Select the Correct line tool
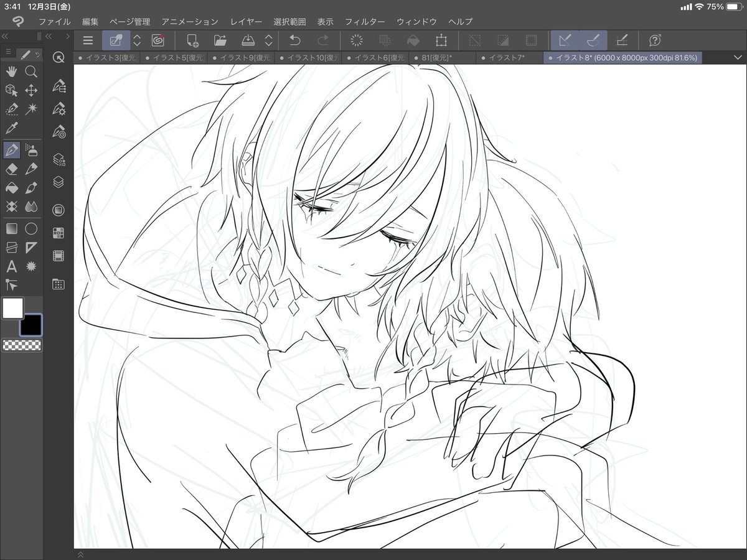The image size is (747, 560). 11,285
